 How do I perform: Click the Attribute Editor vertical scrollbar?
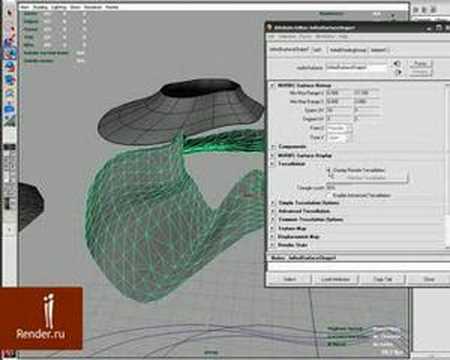[448, 166]
